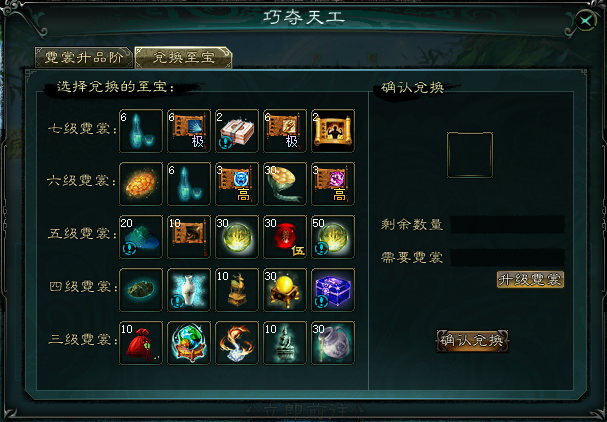Click the 升级霓裳 button
The height and width of the screenshot is (422, 607).
(x=530, y=280)
